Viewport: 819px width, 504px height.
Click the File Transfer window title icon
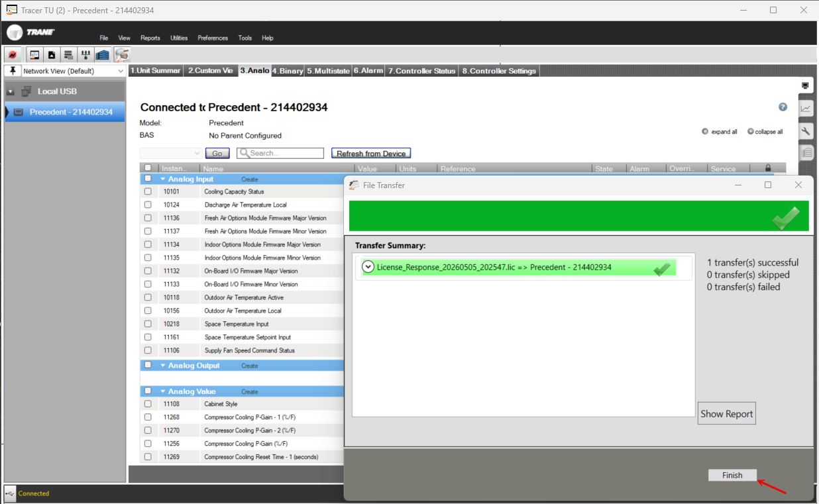click(x=355, y=185)
